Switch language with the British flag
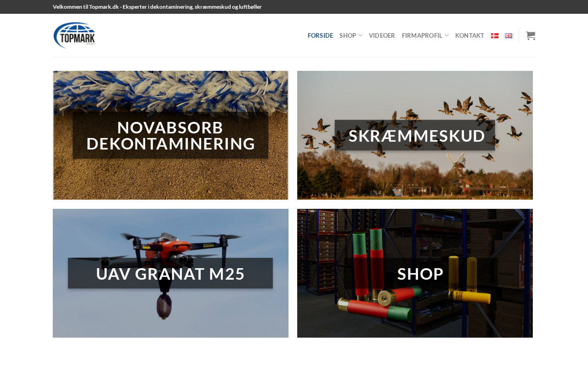Viewport: 588px width, 368px height. (509, 35)
